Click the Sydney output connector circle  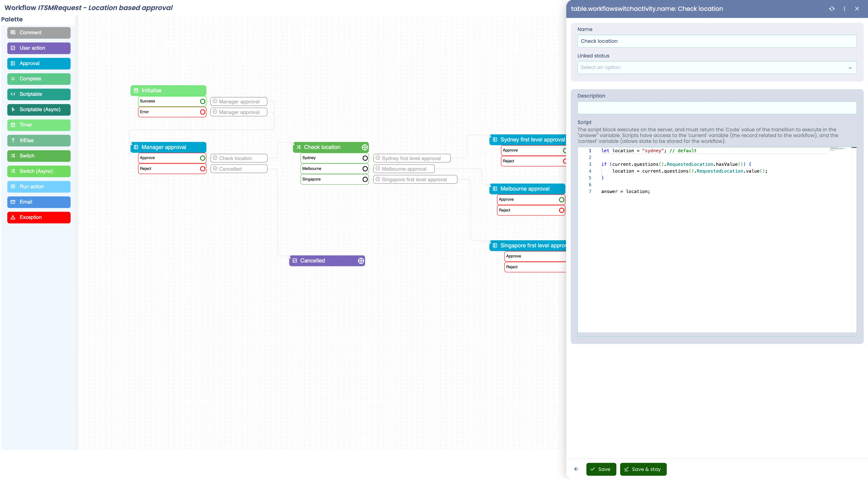point(365,158)
